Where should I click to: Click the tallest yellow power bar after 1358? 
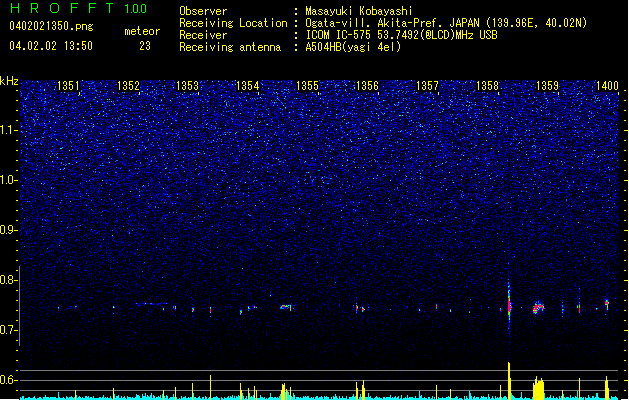[x=509, y=381]
